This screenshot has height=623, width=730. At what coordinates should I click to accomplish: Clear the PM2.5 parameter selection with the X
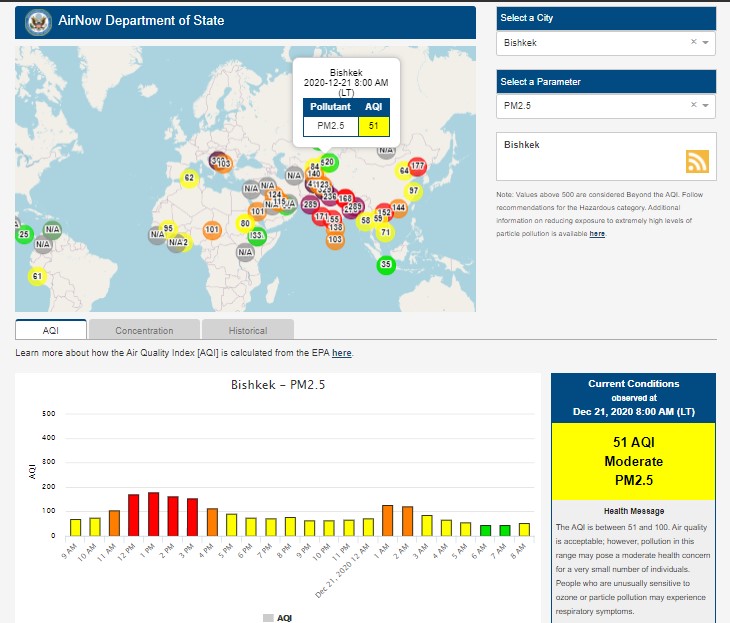(x=693, y=105)
